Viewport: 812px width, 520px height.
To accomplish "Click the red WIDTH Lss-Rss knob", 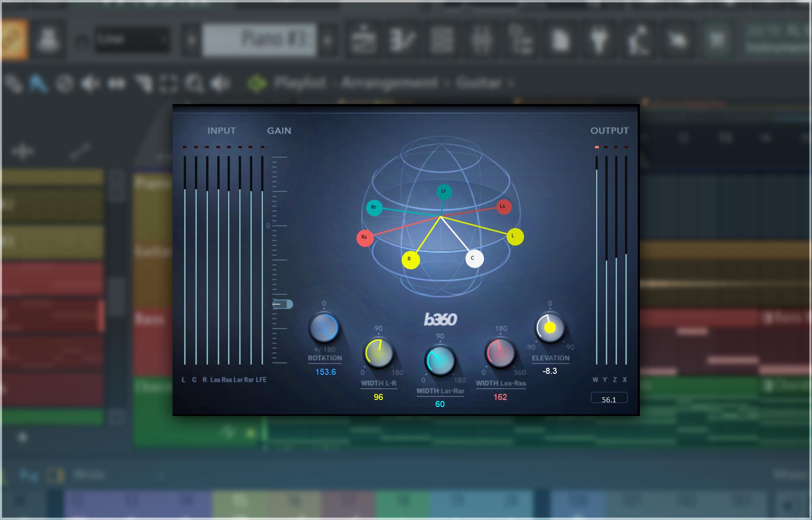I will (500, 353).
